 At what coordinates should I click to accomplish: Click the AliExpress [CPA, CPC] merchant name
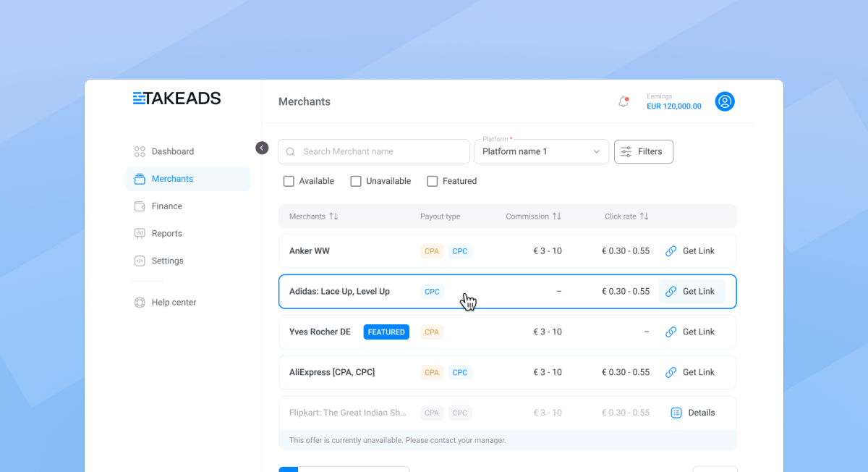(x=332, y=373)
